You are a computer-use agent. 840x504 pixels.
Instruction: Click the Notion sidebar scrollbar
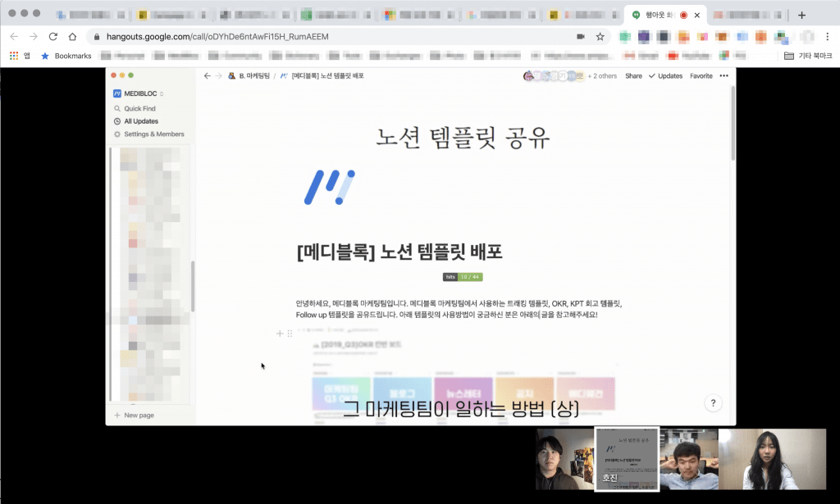tap(192, 286)
